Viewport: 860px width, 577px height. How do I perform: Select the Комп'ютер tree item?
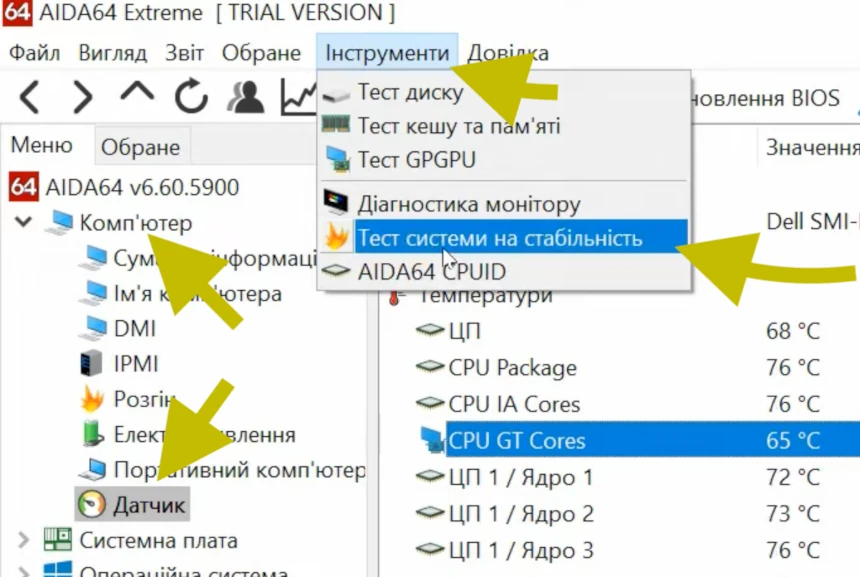[x=136, y=223]
